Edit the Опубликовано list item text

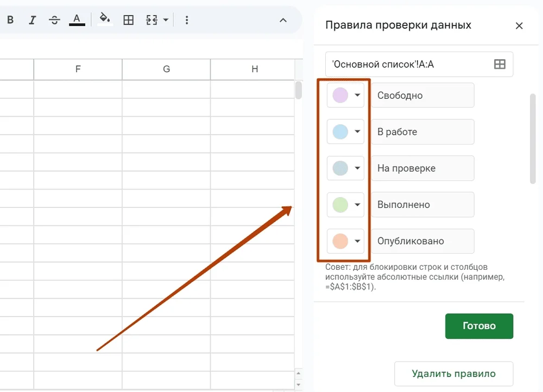click(x=423, y=241)
